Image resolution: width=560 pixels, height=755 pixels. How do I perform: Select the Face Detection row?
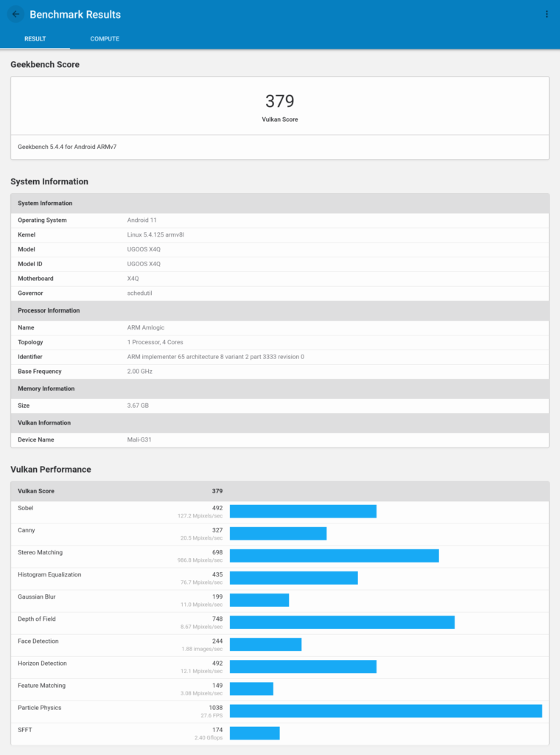[x=279, y=644]
